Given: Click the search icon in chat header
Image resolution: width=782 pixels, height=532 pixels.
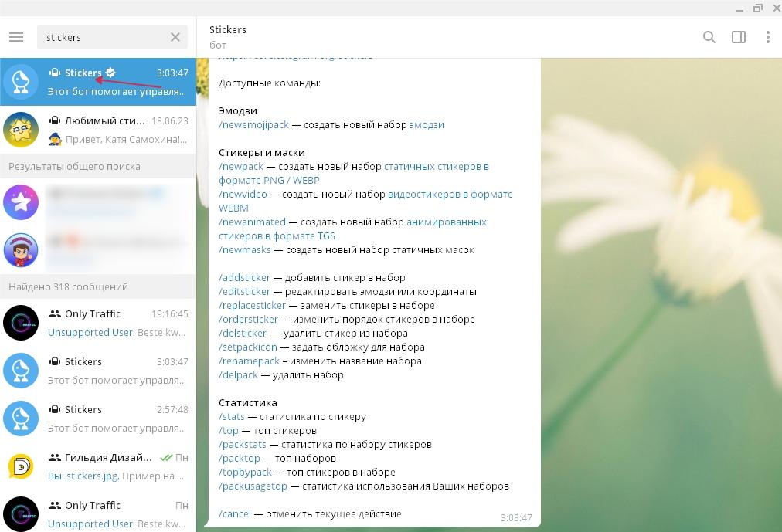Looking at the screenshot, I should pyautogui.click(x=709, y=37).
